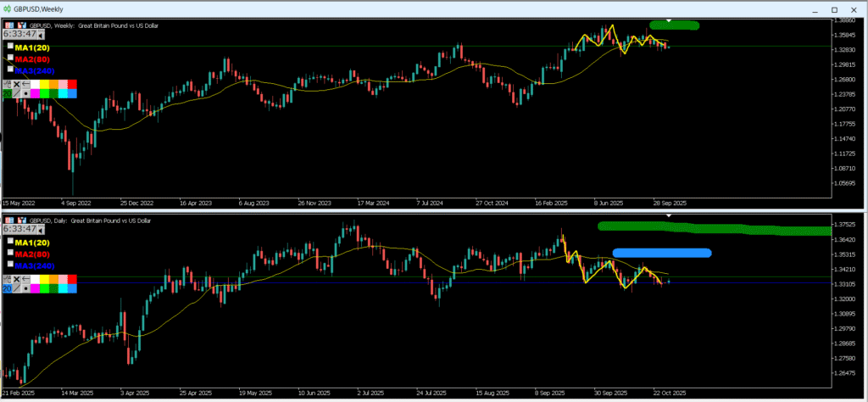Collapse the Weekly timer panel using speaker arrow
Viewport: 868px width, 402px height.
tap(39, 36)
